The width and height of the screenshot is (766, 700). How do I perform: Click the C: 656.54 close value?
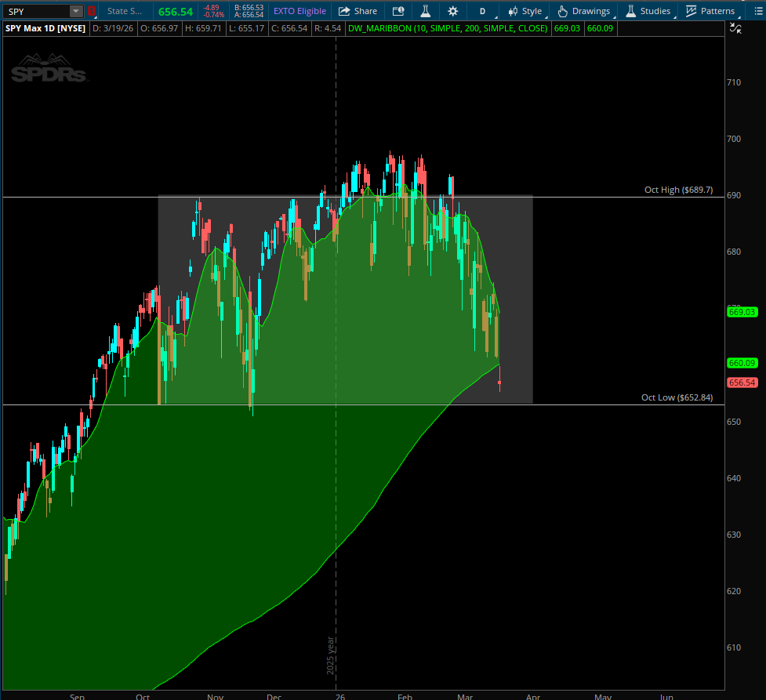pyautogui.click(x=289, y=28)
